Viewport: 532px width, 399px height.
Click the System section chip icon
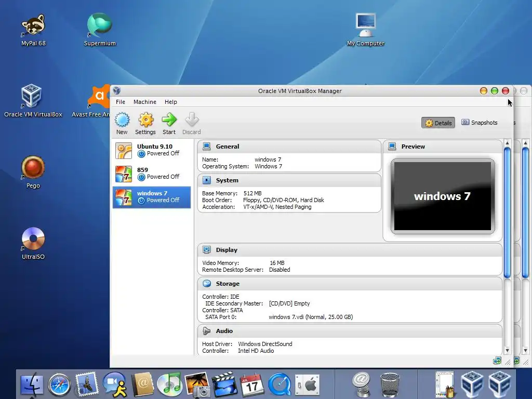206,180
